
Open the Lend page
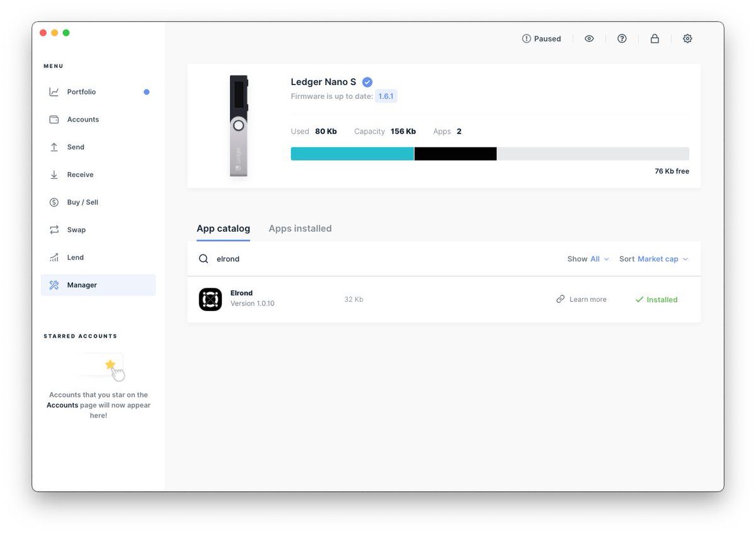[98, 258]
